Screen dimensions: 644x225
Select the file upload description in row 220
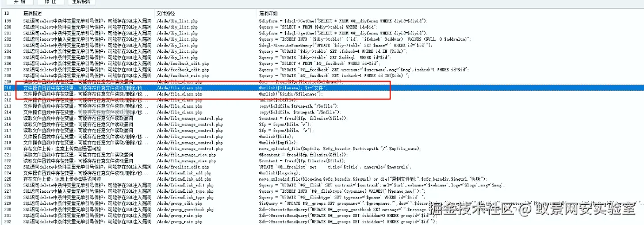[62, 149]
